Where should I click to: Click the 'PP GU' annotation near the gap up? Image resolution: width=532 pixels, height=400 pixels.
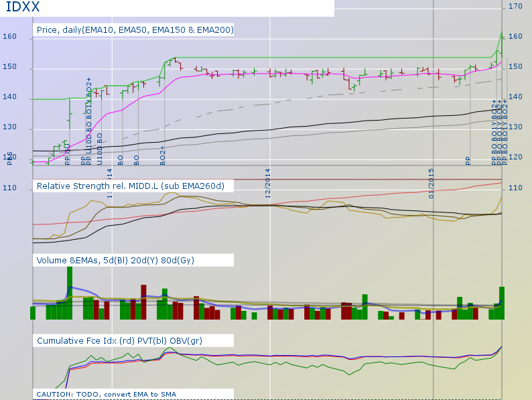point(67,154)
